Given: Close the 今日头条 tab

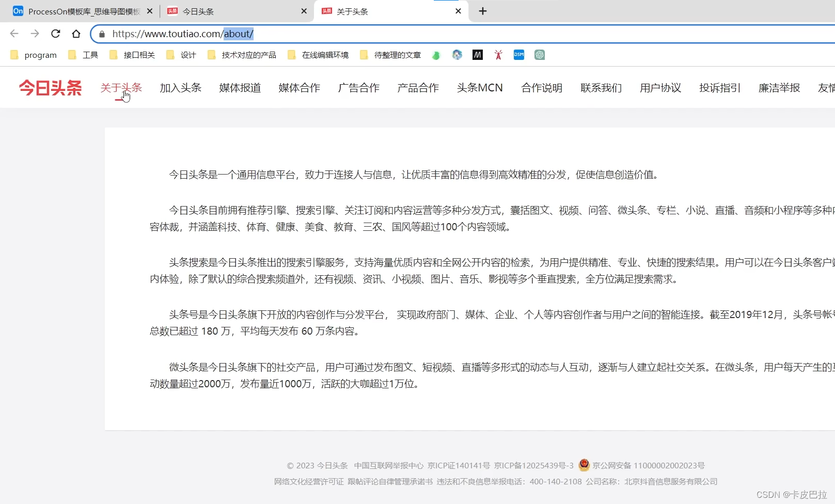Looking at the screenshot, I should [304, 11].
